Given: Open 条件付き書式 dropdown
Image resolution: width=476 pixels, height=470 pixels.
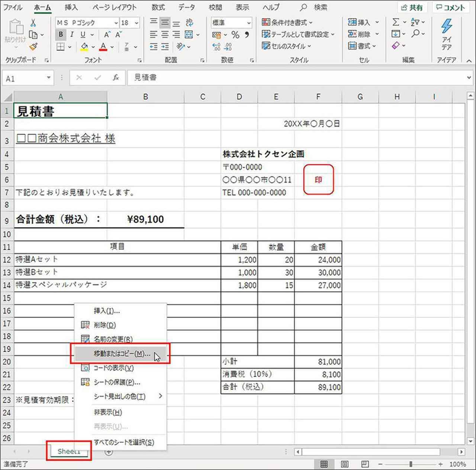Looking at the screenshot, I should [287, 23].
